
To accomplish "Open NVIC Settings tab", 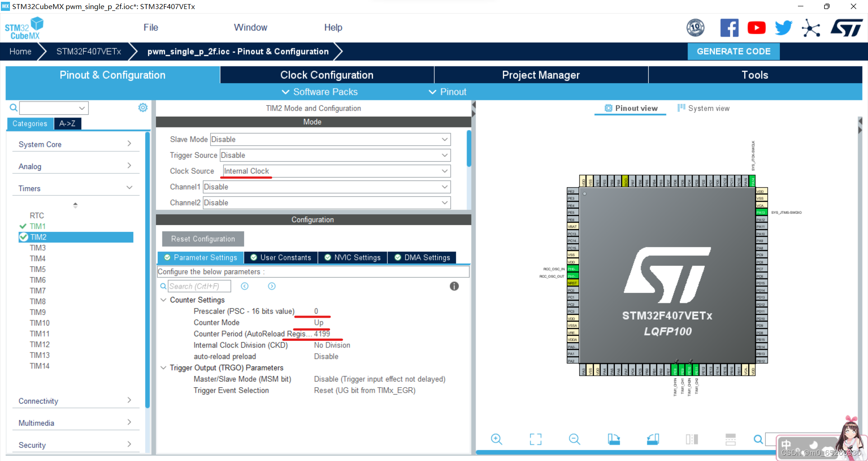I will [x=353, y=258].
